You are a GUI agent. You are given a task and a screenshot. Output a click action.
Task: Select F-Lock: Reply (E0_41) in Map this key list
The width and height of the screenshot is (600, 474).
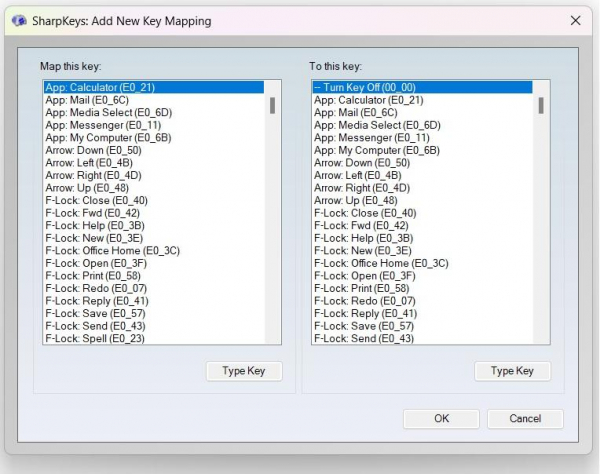[x=154, y=301]
